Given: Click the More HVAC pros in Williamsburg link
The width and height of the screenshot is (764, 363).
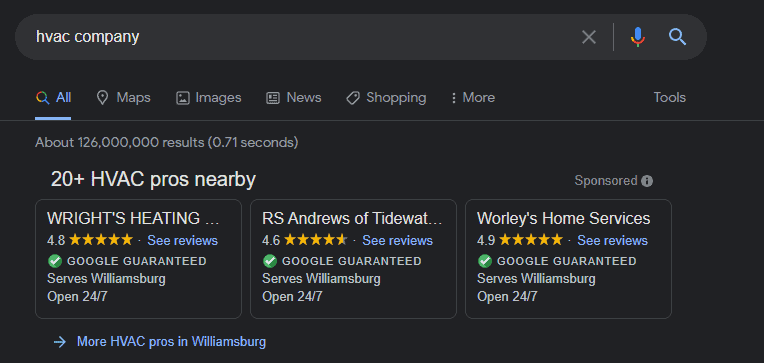Looking at the screenshot, I should tap(172, 342).
